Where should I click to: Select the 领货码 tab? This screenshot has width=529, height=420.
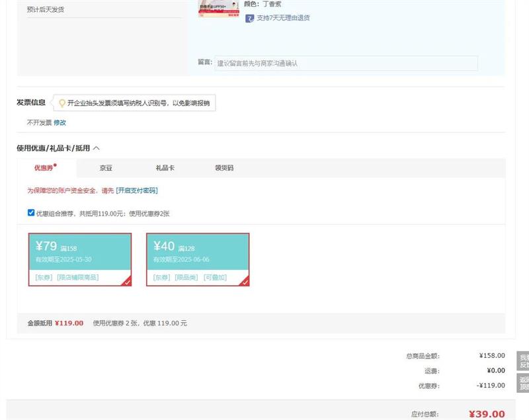tap(224, 168)
